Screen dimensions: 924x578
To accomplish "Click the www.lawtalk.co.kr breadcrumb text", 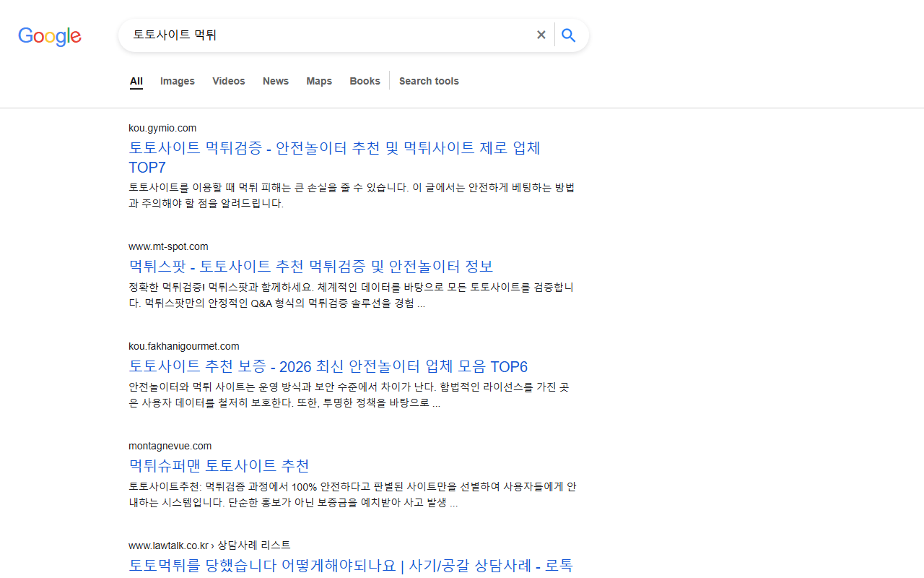I will click(209, 545).
